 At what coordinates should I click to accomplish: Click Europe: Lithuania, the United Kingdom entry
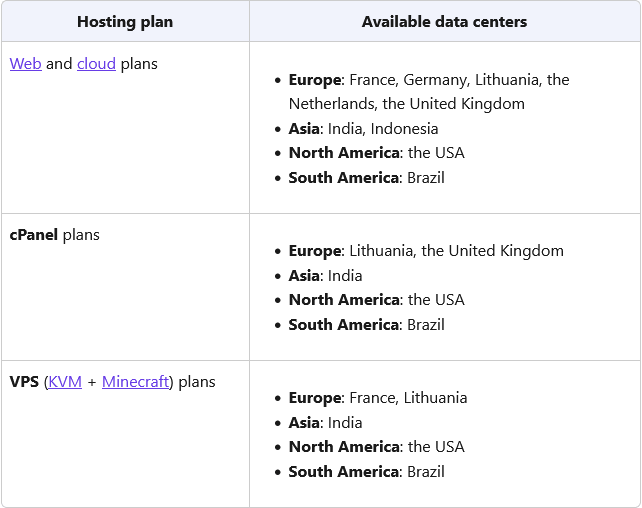click(426, 251)
